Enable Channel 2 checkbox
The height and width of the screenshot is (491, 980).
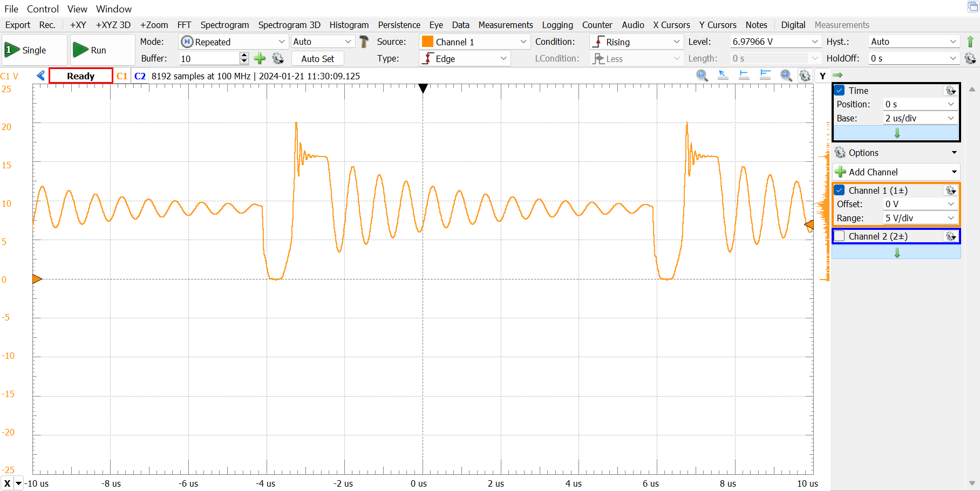840,236
